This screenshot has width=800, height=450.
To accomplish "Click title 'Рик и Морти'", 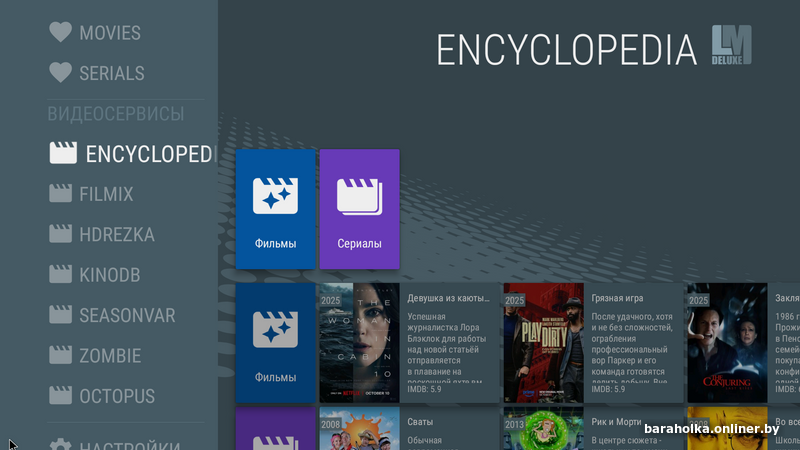I will pos(616,422).
